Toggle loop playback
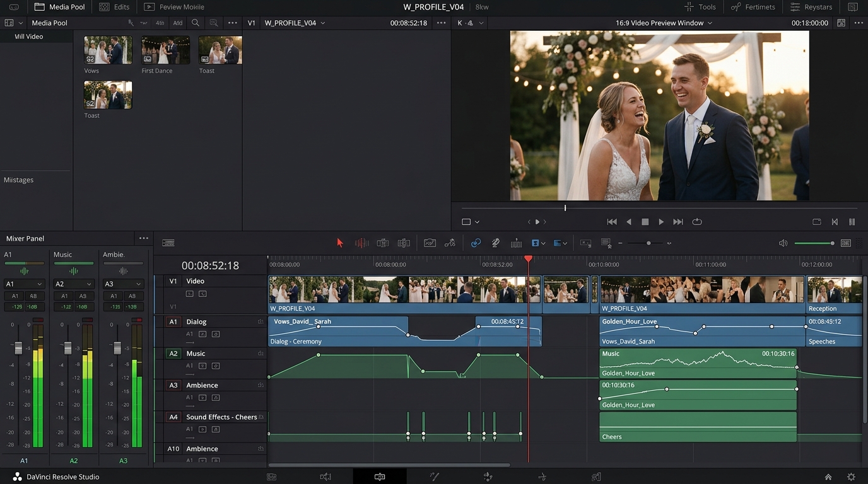This screenshot has width=868, height=484. (x=697, y=222)
